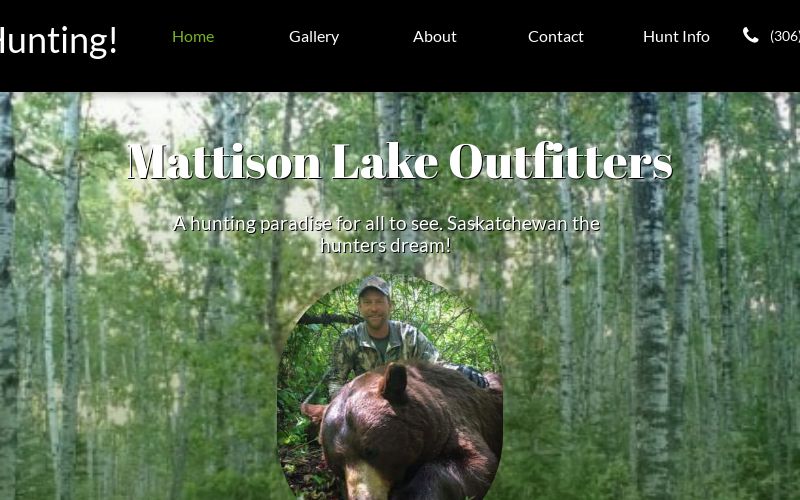Click the word 'Mattison' in the heading
The image size is (800, 500).
[224, 161]
